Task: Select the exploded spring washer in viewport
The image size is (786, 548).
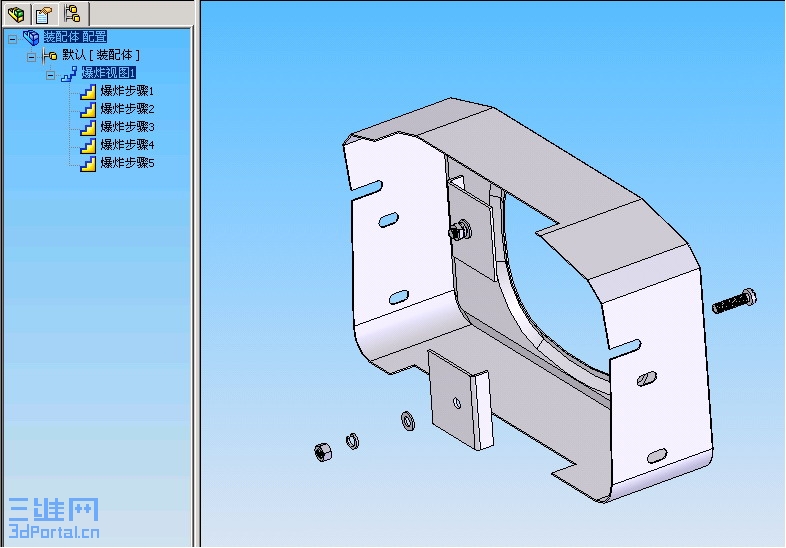Action: click(x=352, y=441)
